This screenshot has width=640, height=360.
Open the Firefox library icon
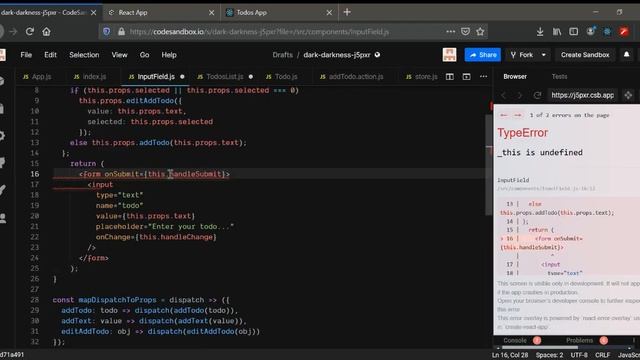point(557,31)
